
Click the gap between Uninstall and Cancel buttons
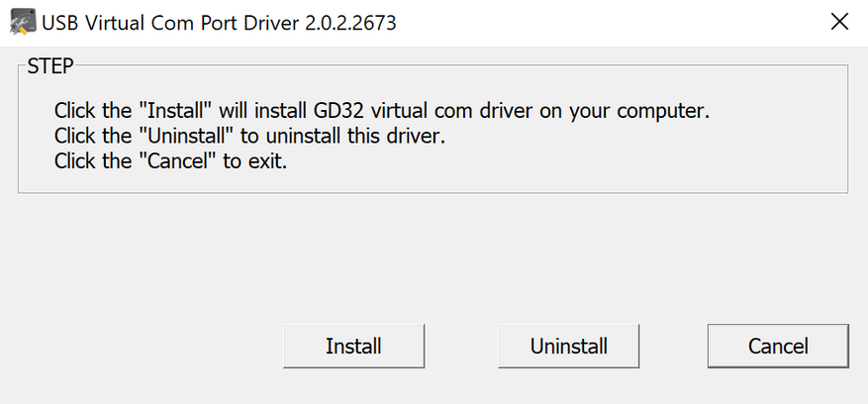[x=673, y=347]
